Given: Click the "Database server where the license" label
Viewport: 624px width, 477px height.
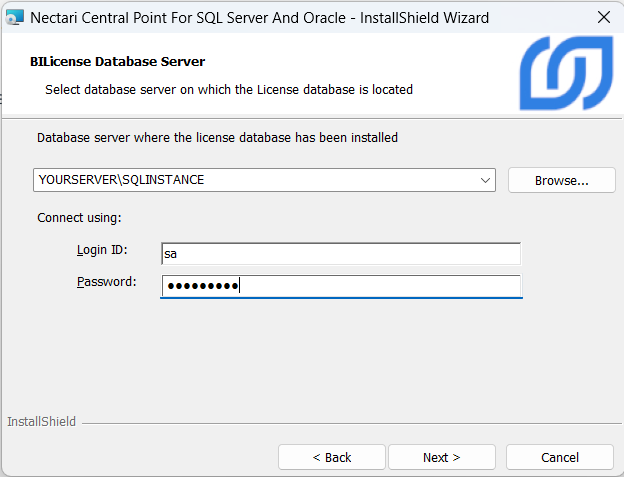Looking at the screenshot, I should [217, 138].
